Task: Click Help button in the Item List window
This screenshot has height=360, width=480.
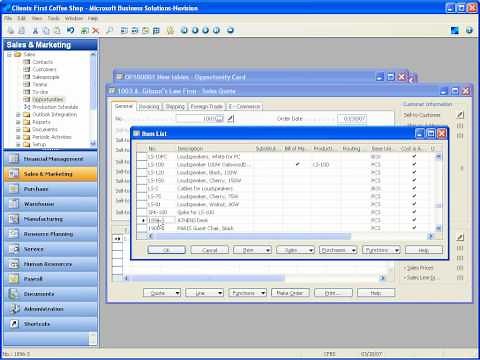Action: pos(424,250)
